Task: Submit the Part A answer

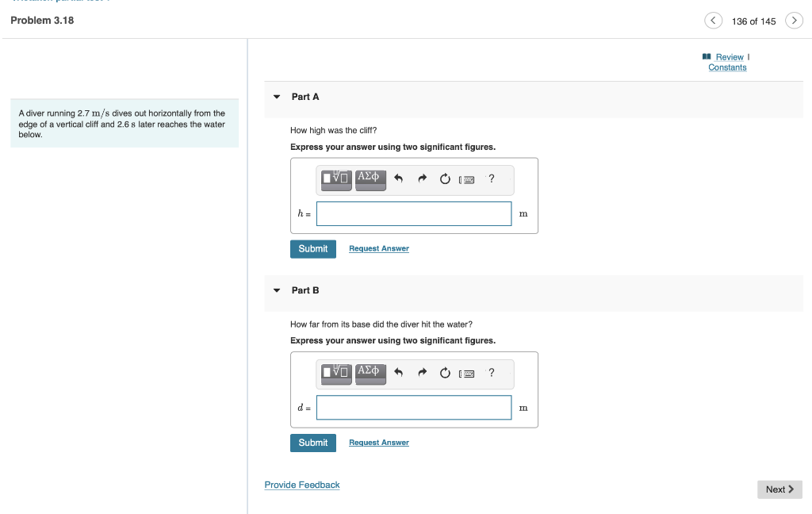Action: (312, 249)
